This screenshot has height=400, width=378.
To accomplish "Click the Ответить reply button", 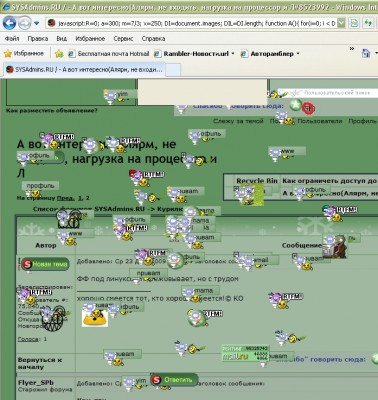I will [174, 380].
